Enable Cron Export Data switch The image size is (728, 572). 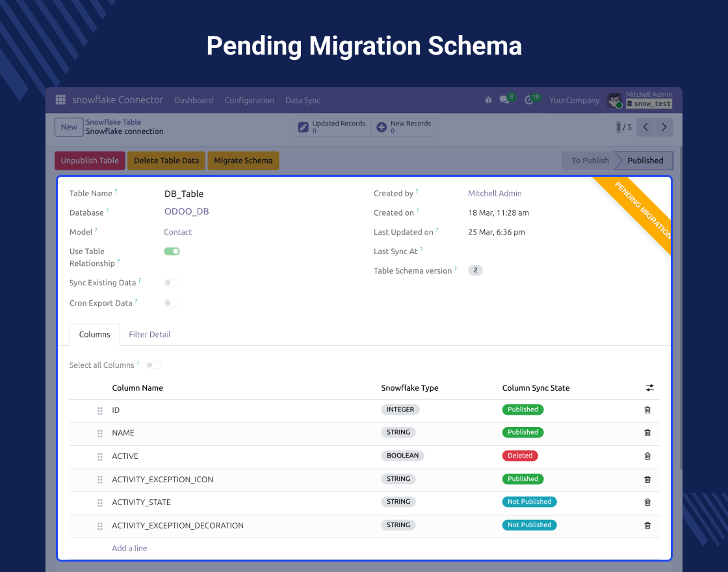[x=172, y=303]
